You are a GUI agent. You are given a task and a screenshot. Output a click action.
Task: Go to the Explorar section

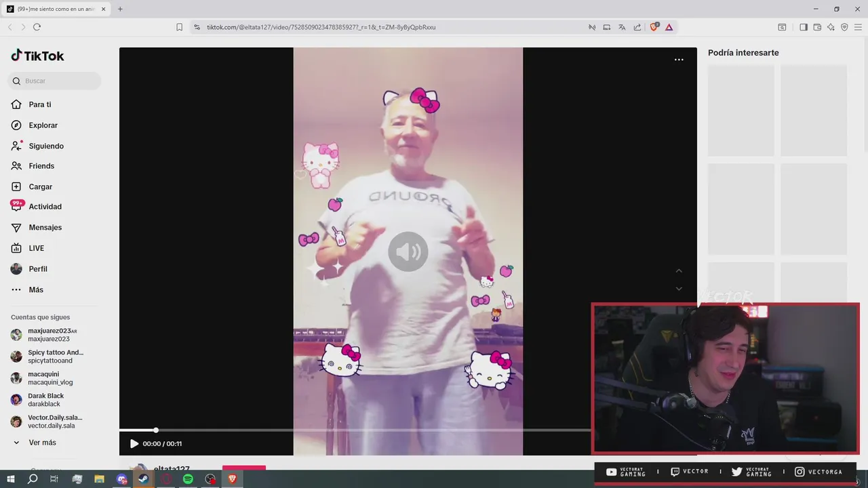[35, 125]
